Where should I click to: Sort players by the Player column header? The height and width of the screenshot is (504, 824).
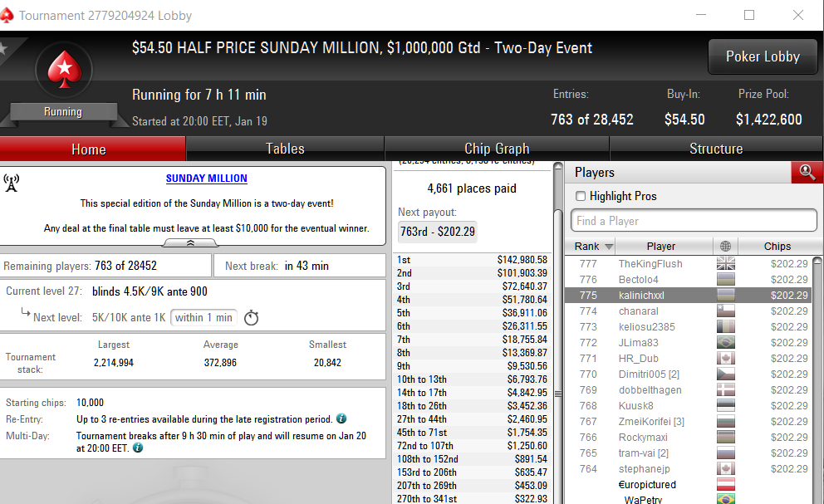[664, 246]
